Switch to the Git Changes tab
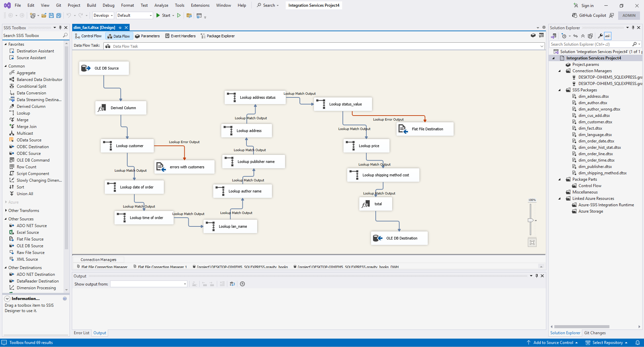This screenshot has height=347, width=644. point(595,333)
